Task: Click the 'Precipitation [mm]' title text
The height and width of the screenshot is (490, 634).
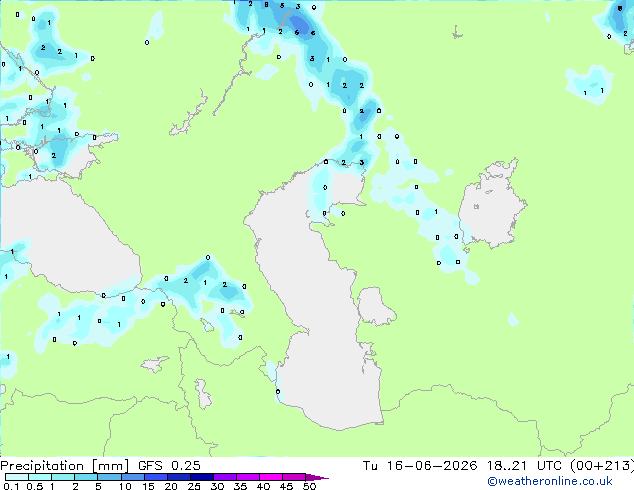Action: tap(64, 466)
